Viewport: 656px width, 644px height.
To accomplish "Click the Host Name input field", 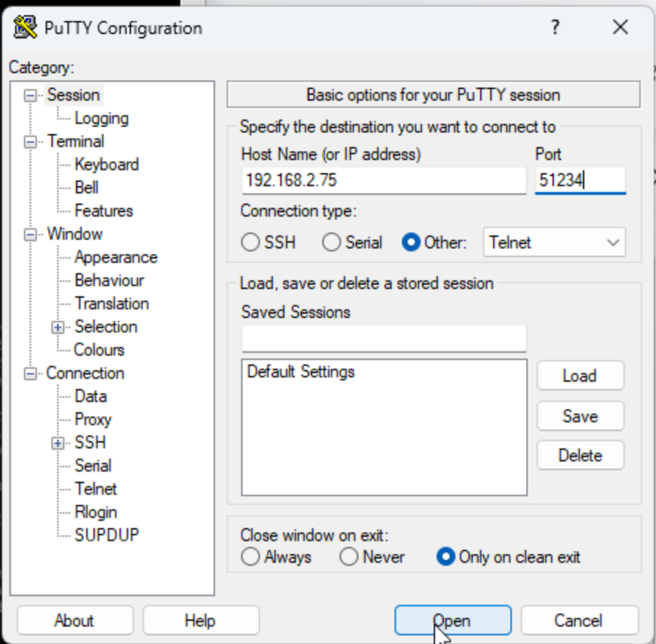I will [x=384, y=180].
